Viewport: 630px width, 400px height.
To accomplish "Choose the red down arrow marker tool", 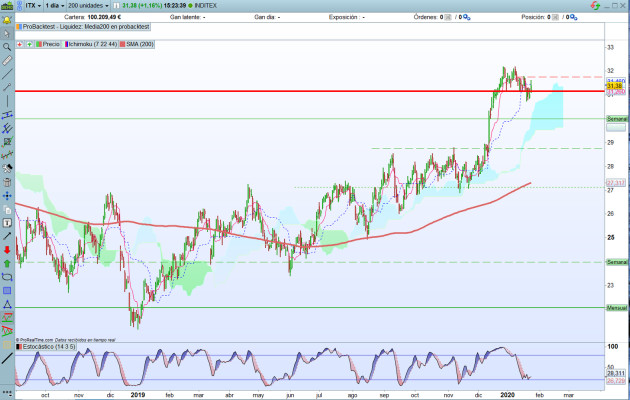I will [7, 250].
